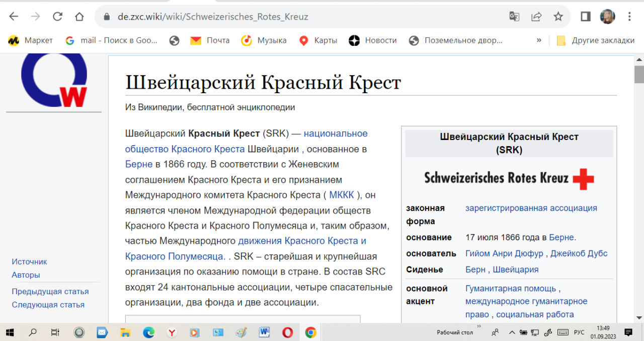Image resolution: width=644 pixels, height=341 pixels.
Task: Open the Маркет bookmark
Action: (x=31, y=41)
